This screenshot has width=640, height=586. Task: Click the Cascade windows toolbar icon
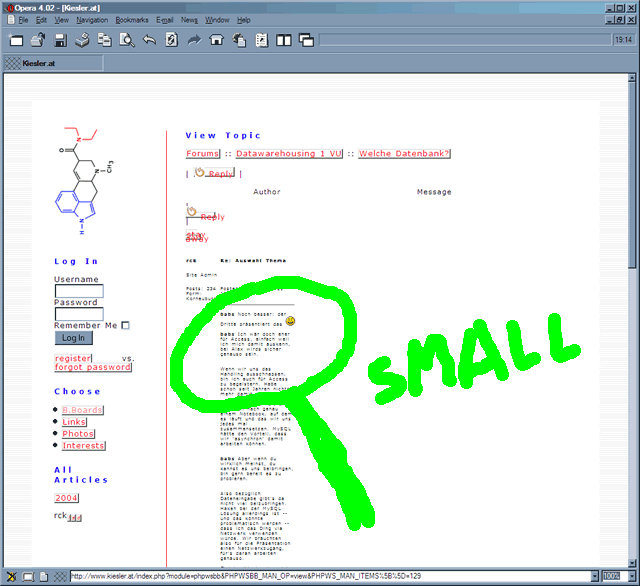(306, 41)
